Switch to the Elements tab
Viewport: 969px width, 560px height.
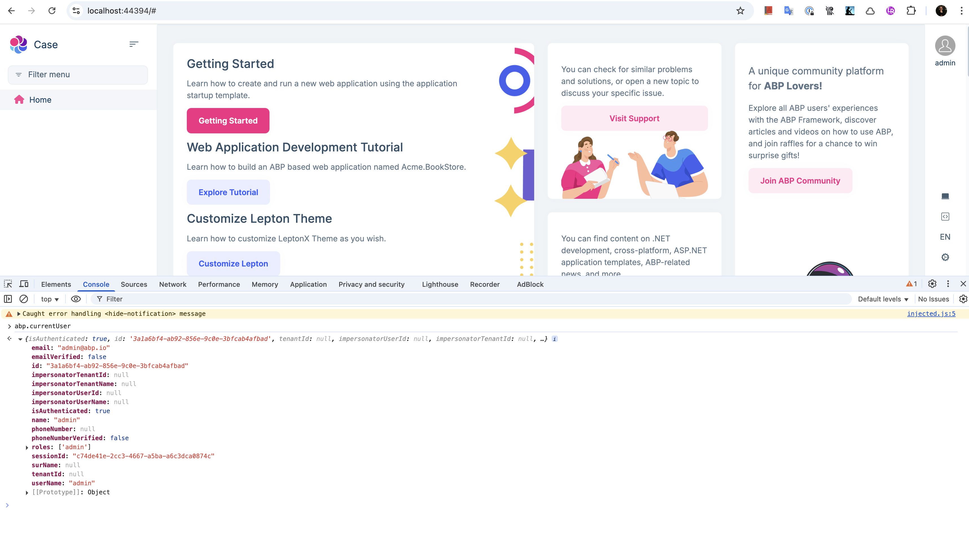pos(56,285)
